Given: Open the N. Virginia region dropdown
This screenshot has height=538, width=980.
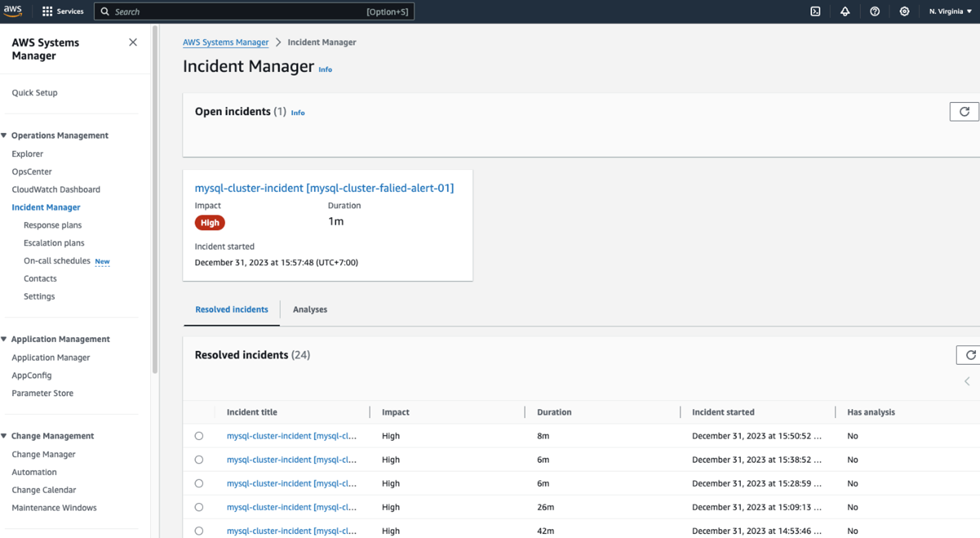Looking at the screenshot, I should click(950, 11).
